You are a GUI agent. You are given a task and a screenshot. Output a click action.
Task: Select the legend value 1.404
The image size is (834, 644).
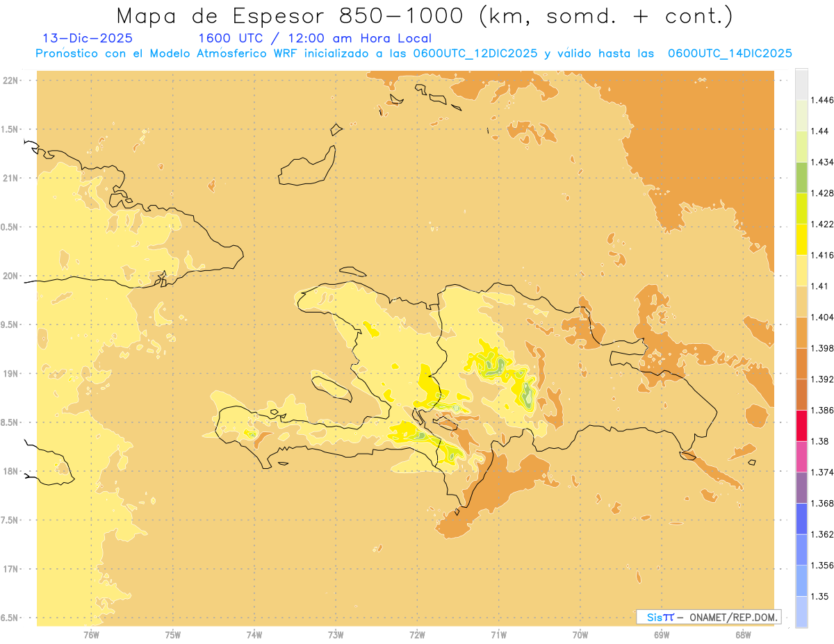(823, 317)
